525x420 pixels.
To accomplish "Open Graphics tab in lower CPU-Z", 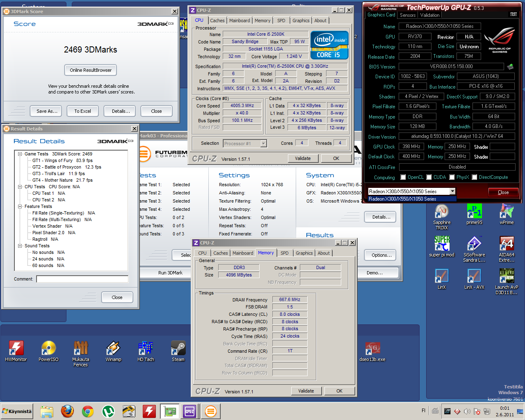I will pos(304,253).
